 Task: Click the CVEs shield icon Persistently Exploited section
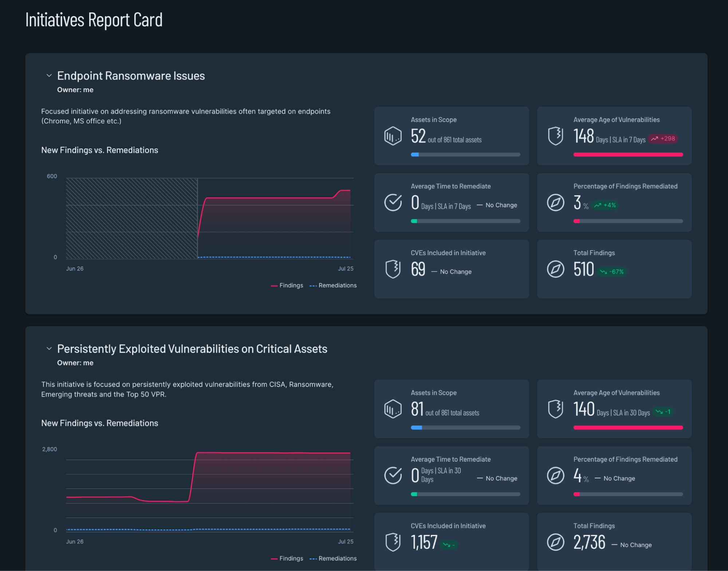coord(394,539)
